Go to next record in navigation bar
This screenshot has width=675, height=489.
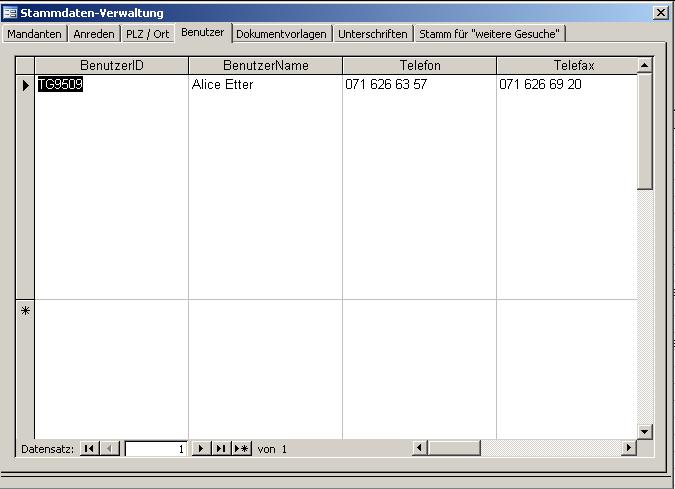pos(200,449)
